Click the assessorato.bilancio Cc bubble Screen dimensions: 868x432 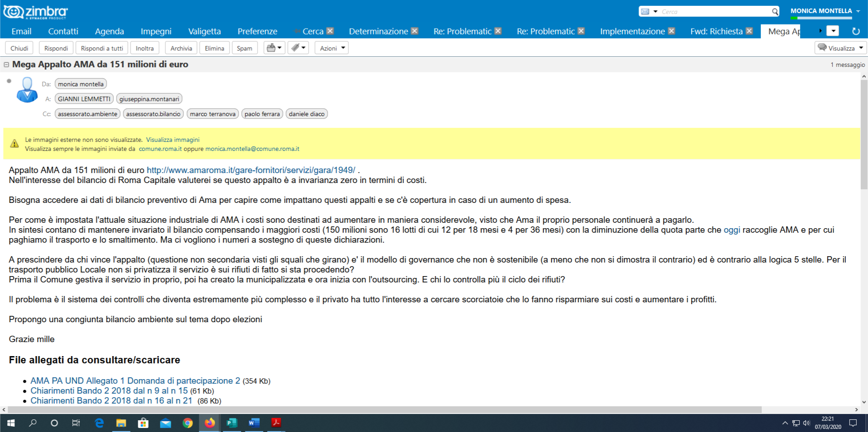point(153,114)
